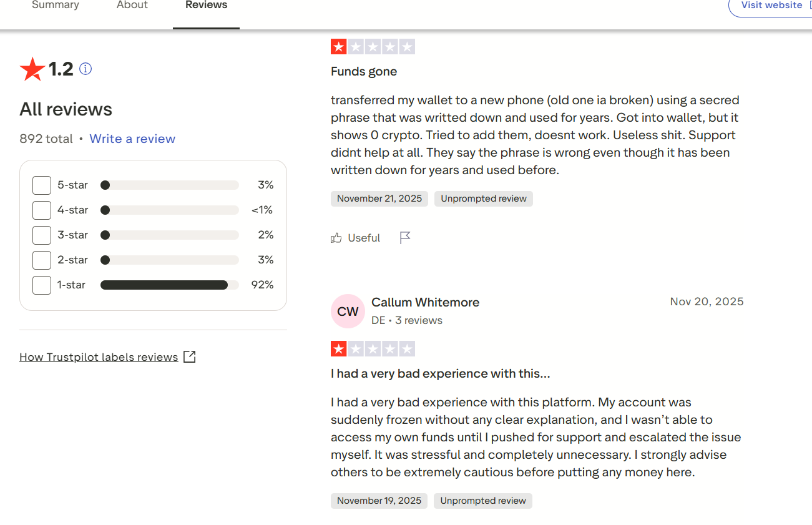Viewport: 812px width, 525px height.
Task: Click Callum Whitemore's one-star rating
Action: (373, 349)
